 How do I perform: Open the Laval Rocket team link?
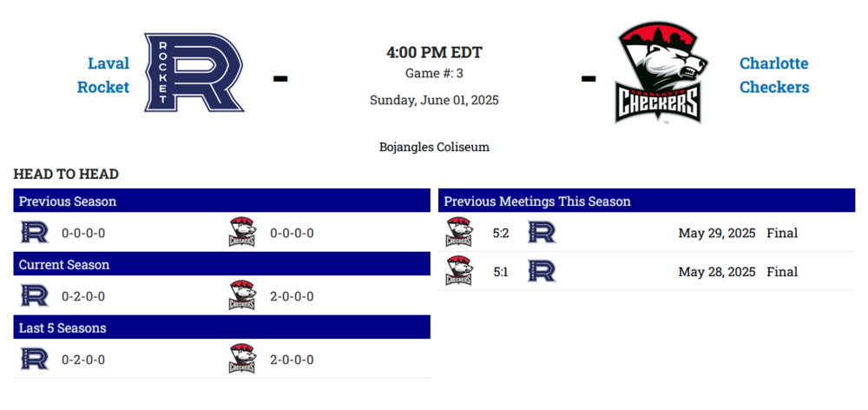click(x=103, y=76)
